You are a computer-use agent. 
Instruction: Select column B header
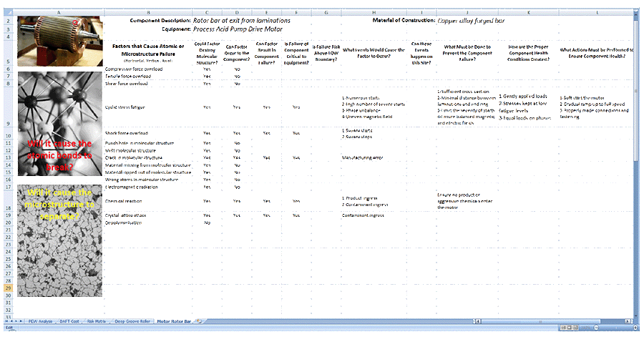pyautogui.click(x=148, y=13)
